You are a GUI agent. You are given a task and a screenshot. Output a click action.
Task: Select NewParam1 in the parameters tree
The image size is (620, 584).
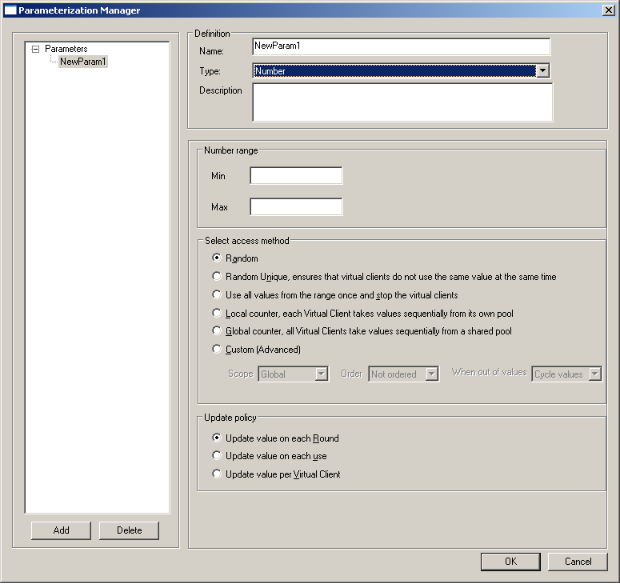(x=83, y=62)
